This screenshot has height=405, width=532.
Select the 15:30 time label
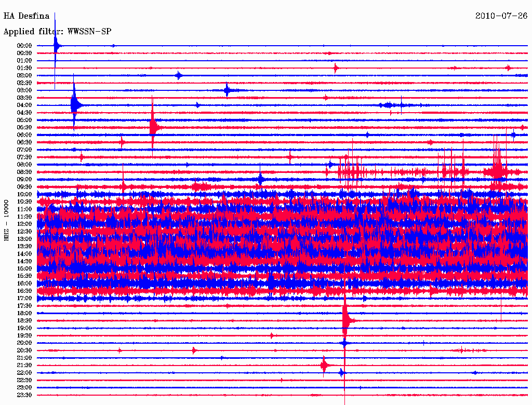(x=24, y=276)
